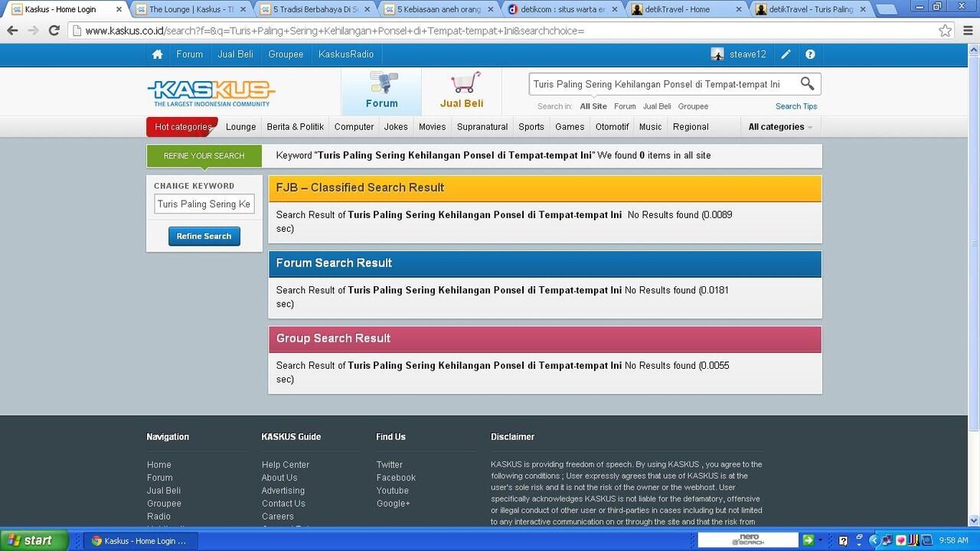This screenshot has height=551, width=980.
Task: Open the Movies category
Action: [x=432, y=127]
